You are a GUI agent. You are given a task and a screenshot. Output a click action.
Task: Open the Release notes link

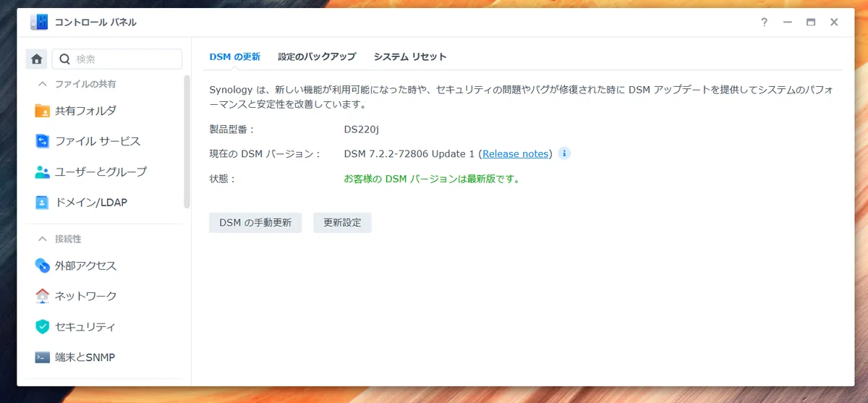[516, 153]
